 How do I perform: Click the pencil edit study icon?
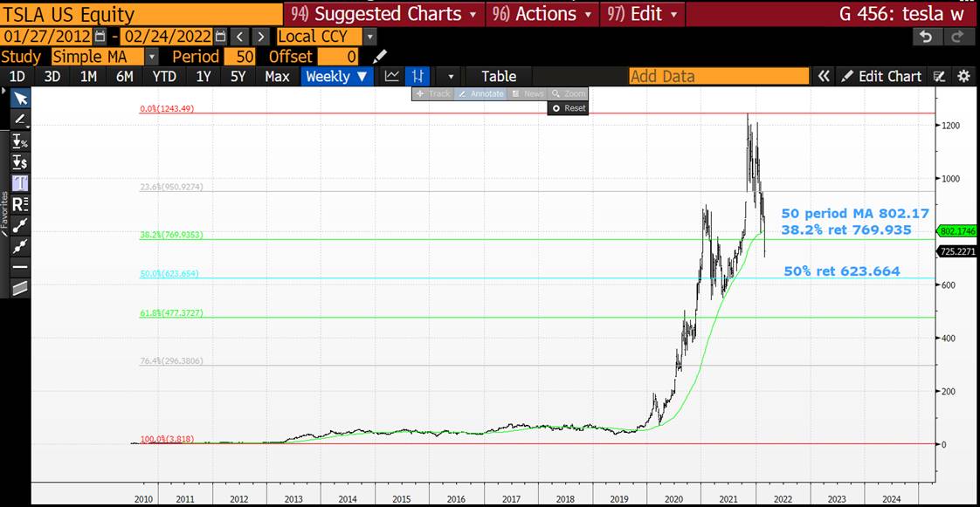click(x=379, y=57)
